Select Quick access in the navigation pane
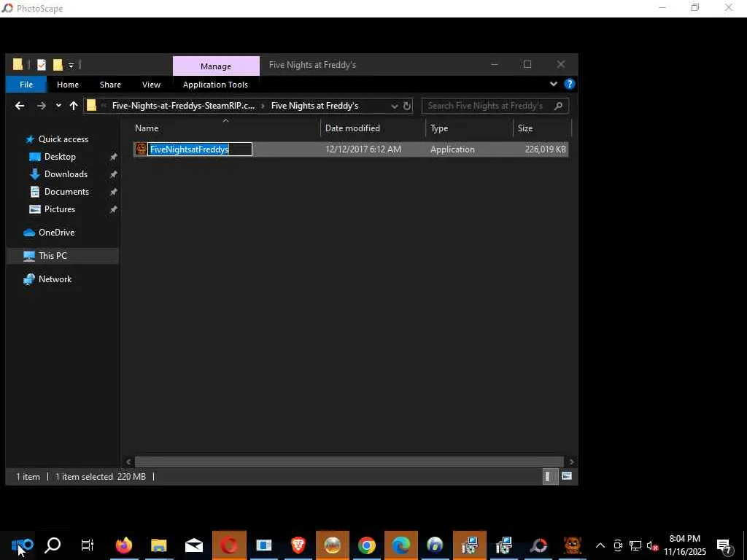747x560 pixels. pyautogui.click(x=63, y=139)
